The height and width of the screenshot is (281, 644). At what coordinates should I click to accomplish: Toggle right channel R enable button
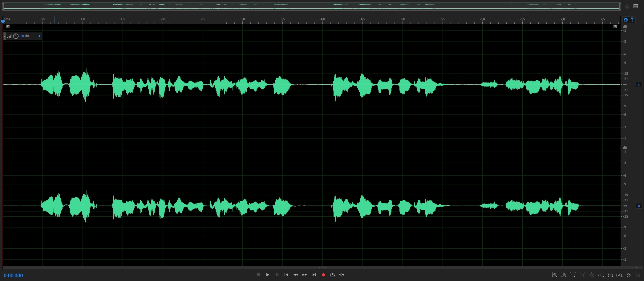(639, 206)
